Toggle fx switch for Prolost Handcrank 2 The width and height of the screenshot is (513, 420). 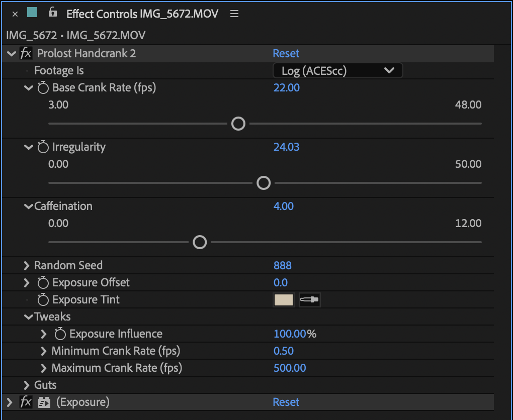coord(26,53)
